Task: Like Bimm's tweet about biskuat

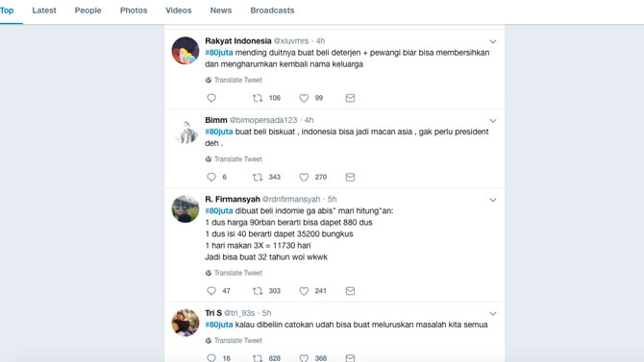Action: 304,178
